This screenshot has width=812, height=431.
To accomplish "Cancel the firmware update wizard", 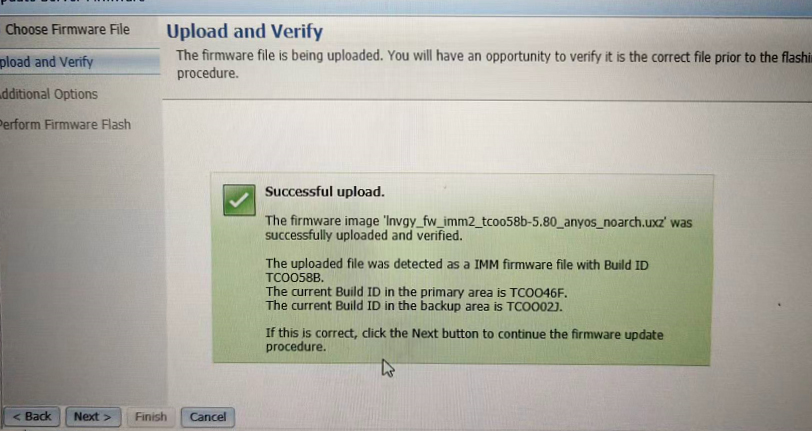I will pyautogui.click(x=208, y=417).
